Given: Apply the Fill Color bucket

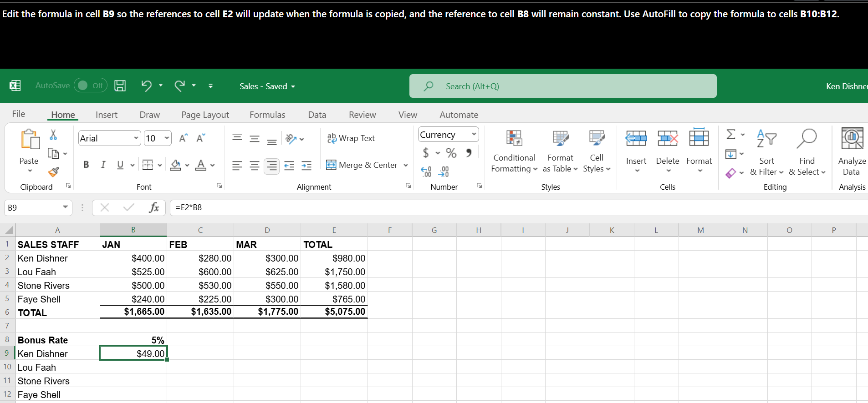Looking at the screenshot, I should pyautogui.click(x=175, y=165).
